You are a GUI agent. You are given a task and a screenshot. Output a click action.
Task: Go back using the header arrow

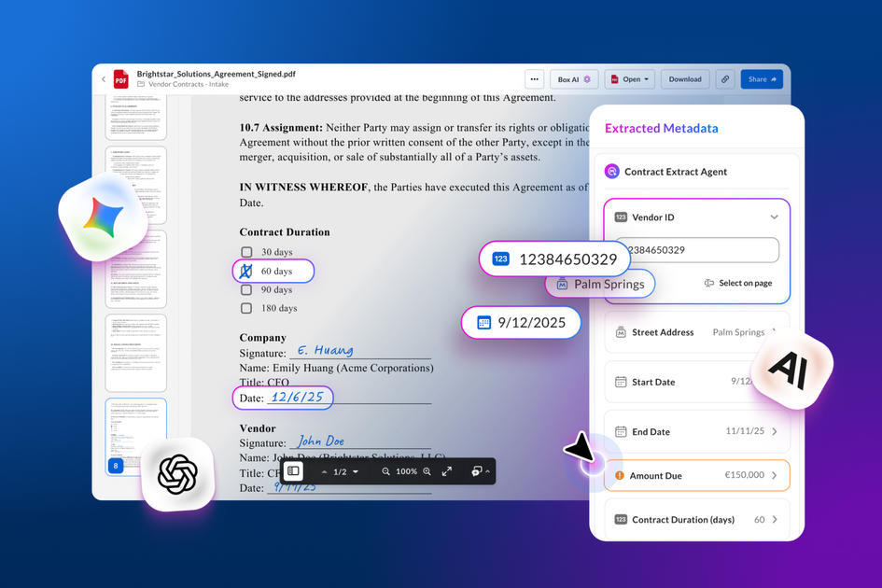[x=104, y=79]
